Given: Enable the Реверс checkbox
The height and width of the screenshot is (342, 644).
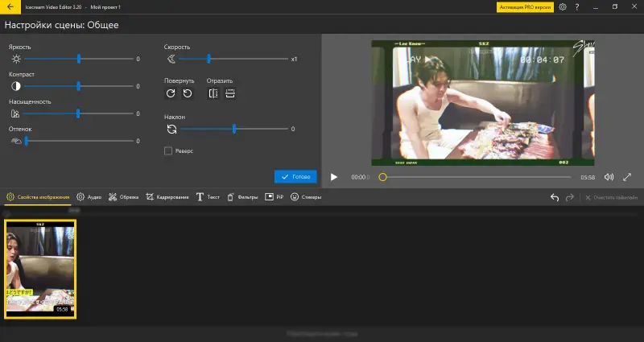Looking at the screenshot, I should pos(168,150).
